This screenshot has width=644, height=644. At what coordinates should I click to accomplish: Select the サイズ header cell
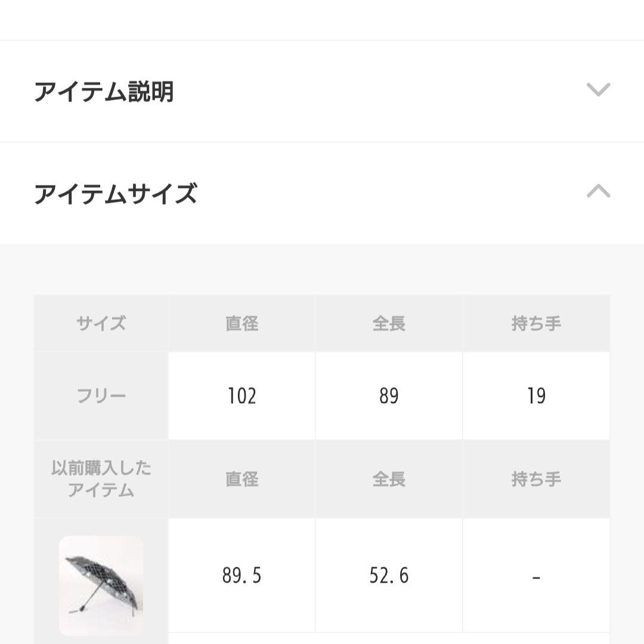(x=100, y=322)
